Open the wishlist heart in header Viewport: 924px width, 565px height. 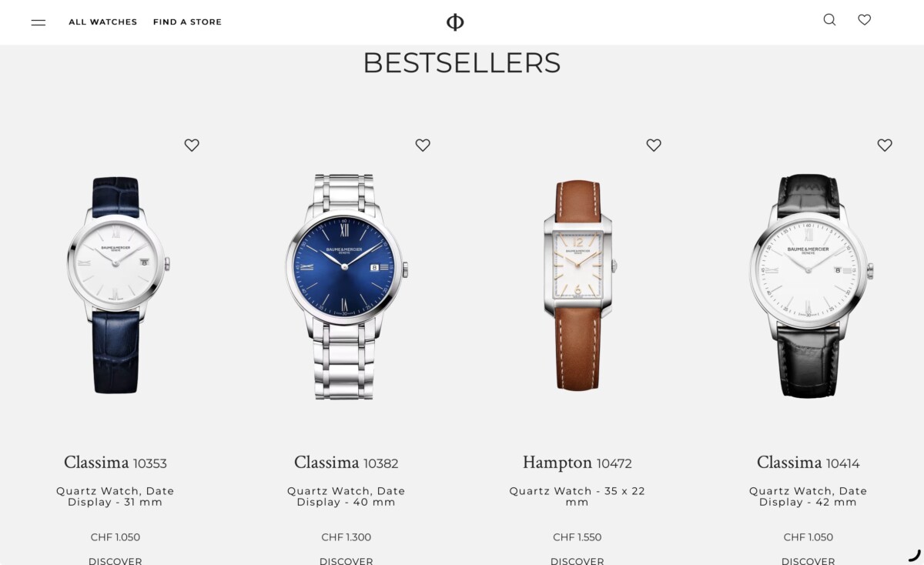point(865,20)
